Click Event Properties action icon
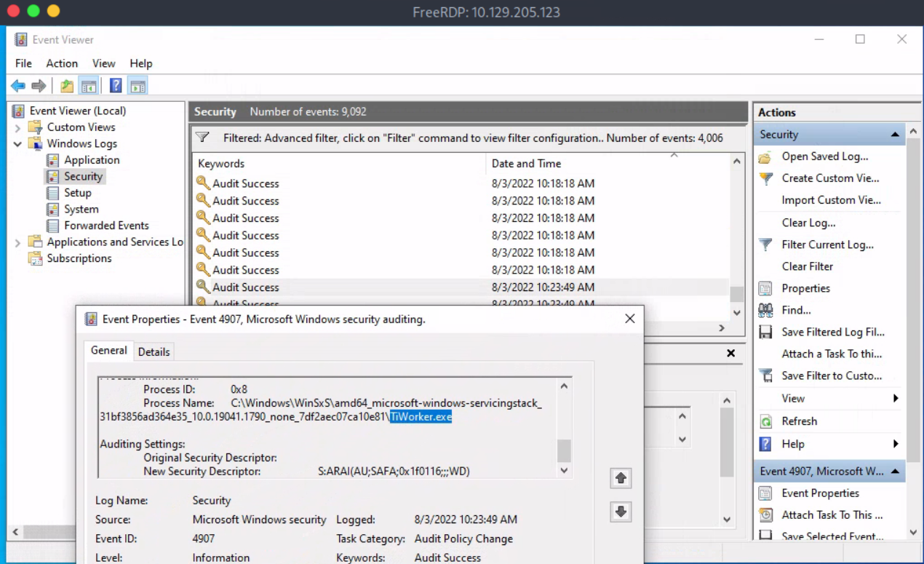This screenshot has height=564, width=924. pyautogui.click(x=765, y=493)
